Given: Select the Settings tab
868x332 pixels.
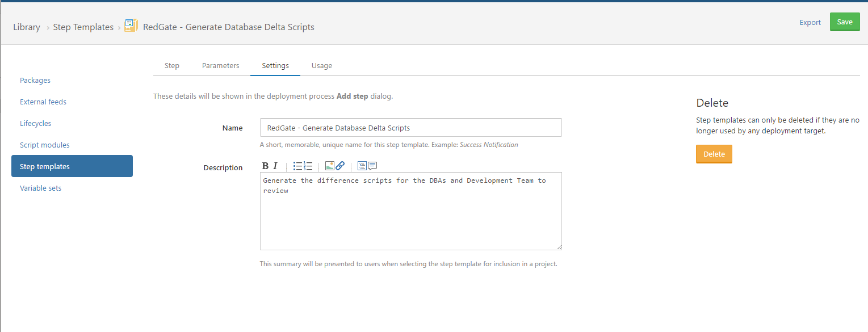Looking at the screenshot, I should pos(275,66).
